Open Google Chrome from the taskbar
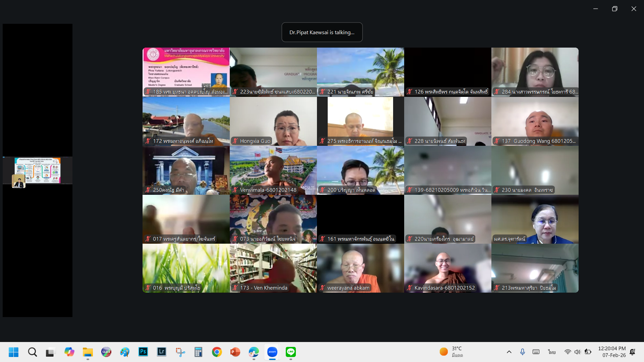The image size is (644, 362). coord(217,352)
